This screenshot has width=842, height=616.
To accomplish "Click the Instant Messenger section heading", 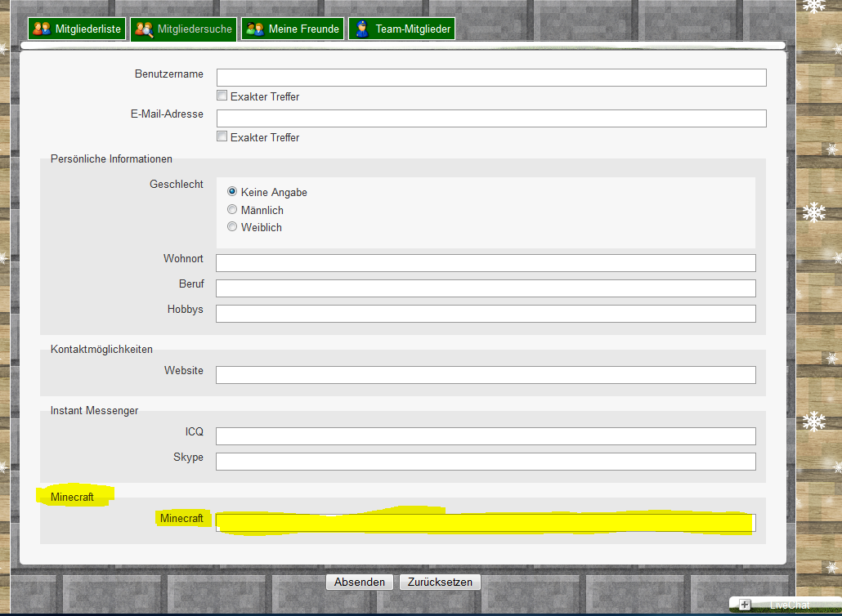I will click(x=94, y=410).
